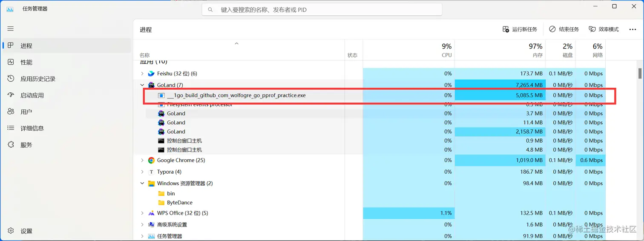Expand the Google Chrome (25) group

[x=142, y=161]
